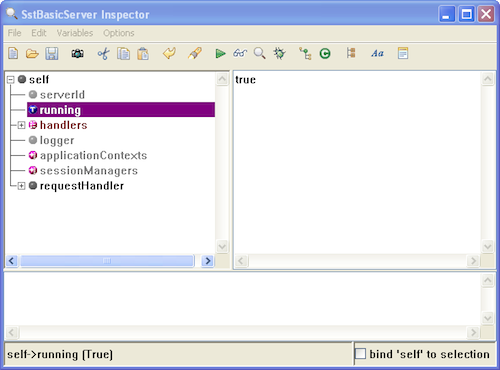This screenshot has width=500, height=370.
Task: Select the running variable row
Action: click(121, 110)
